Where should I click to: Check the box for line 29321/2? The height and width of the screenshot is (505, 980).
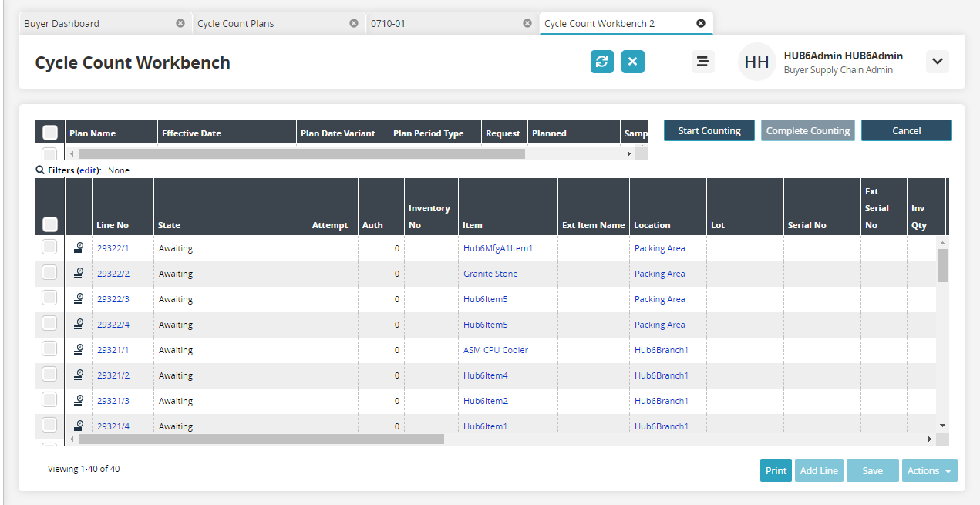point(49,375)
